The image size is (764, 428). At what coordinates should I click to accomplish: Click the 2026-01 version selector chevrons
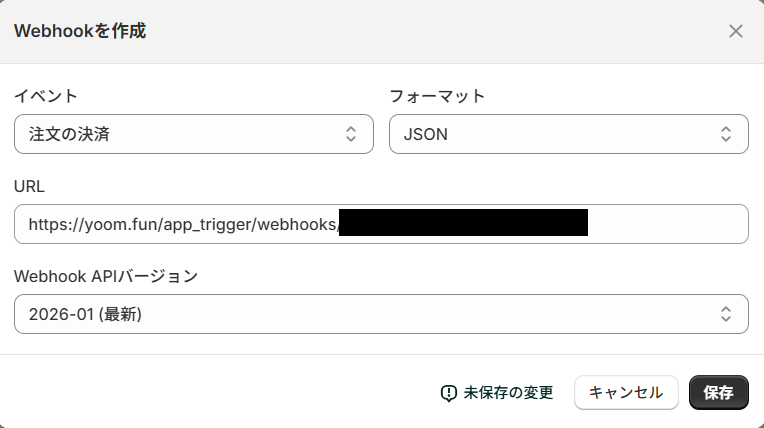(726, 314)
